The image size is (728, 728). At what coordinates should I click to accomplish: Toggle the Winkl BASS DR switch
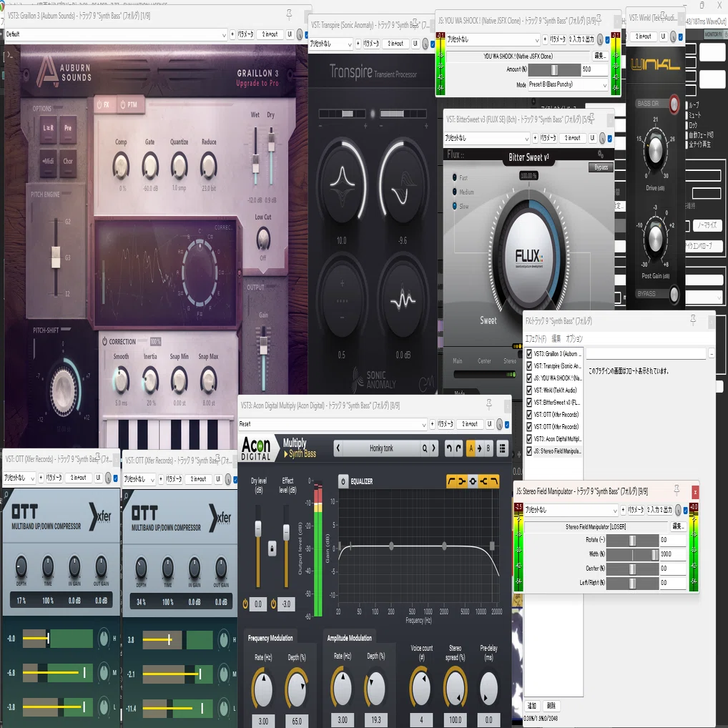[x=674, y=104]
